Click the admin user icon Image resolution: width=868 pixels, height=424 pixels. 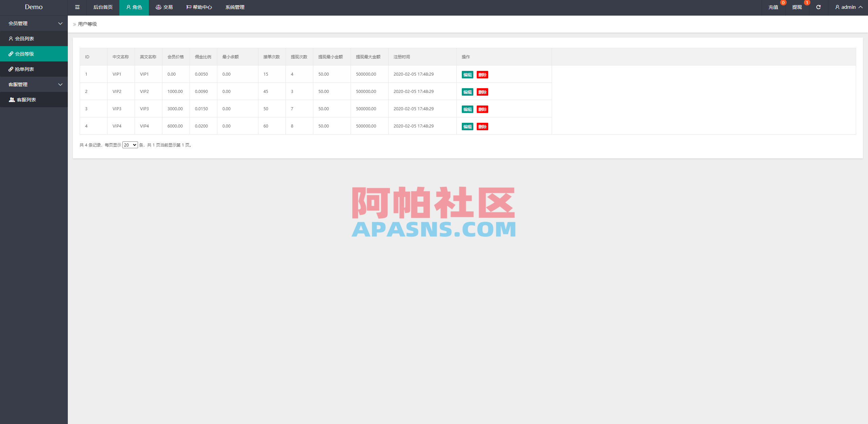coord(837,7)
